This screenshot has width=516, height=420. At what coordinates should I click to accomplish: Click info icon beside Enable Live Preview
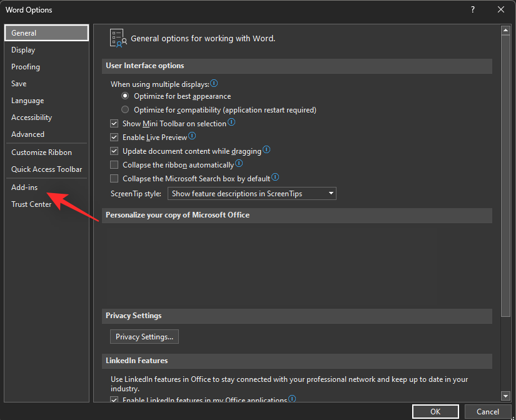point(192,136)
